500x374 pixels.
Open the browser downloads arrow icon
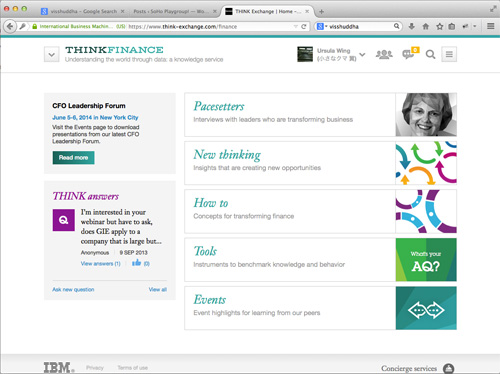point(412,26)
